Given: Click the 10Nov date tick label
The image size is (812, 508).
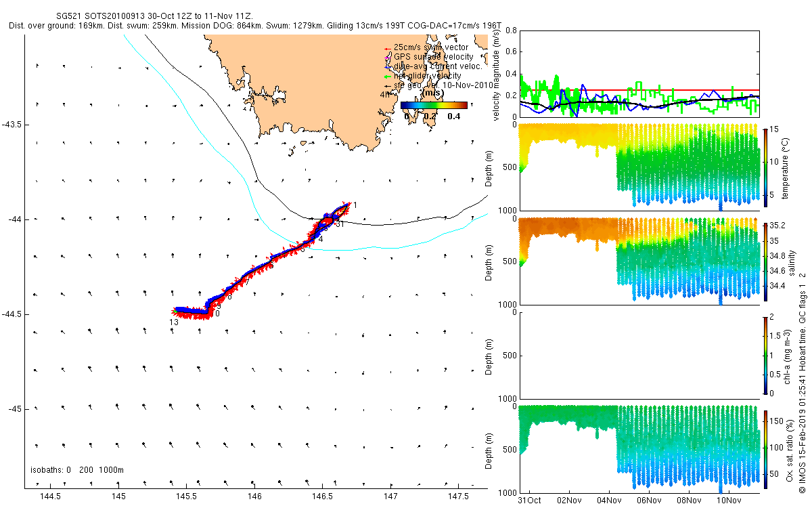Looking at the screenshot, I should point(729,501).
